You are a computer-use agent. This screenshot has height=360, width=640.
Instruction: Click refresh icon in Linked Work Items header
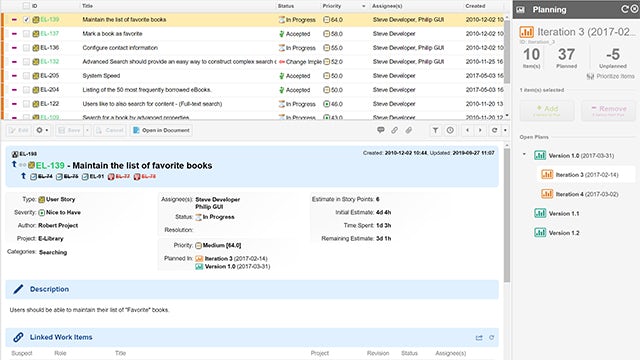click(x=491, y=338)
